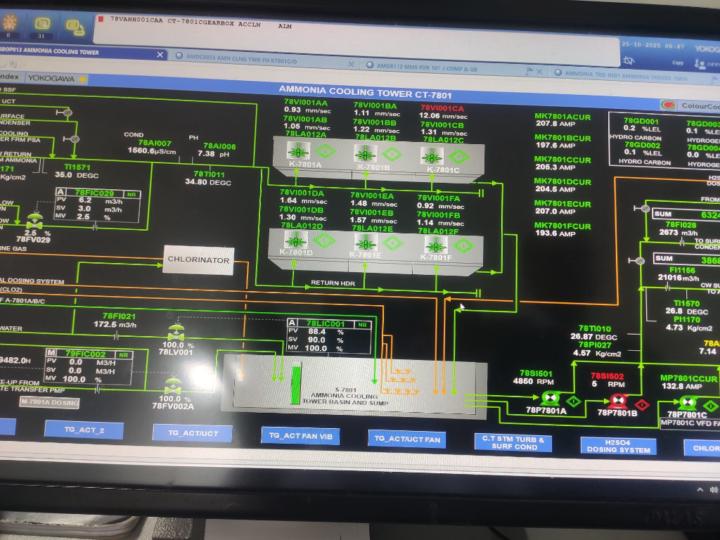Screen dimensions: 720x540
Task: Open pump 78P7801C symbol
Action: (687, 404)
